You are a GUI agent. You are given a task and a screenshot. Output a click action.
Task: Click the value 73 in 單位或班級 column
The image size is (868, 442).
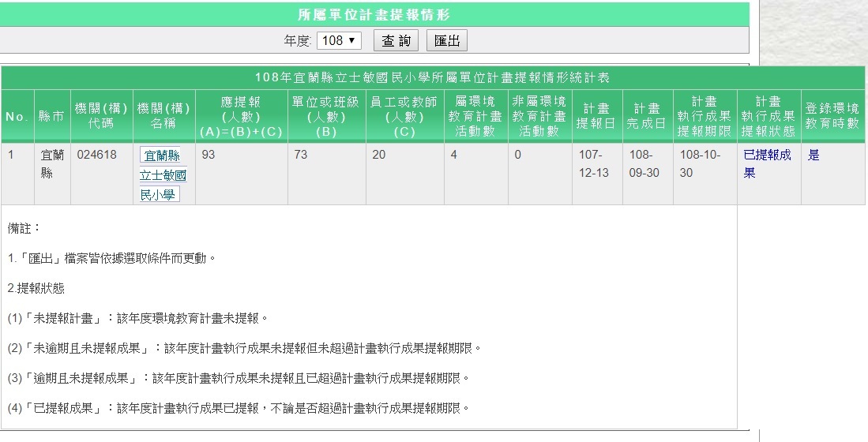click(x=301, y=155)
